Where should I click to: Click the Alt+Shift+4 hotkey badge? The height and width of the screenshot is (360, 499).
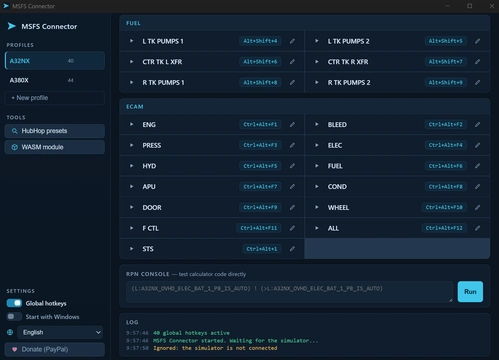(260, 41)
